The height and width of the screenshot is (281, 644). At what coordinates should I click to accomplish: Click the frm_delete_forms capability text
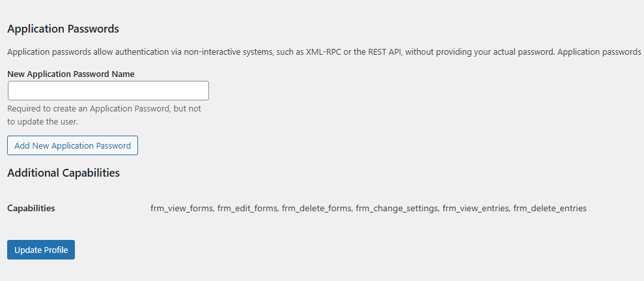point(317,209)
